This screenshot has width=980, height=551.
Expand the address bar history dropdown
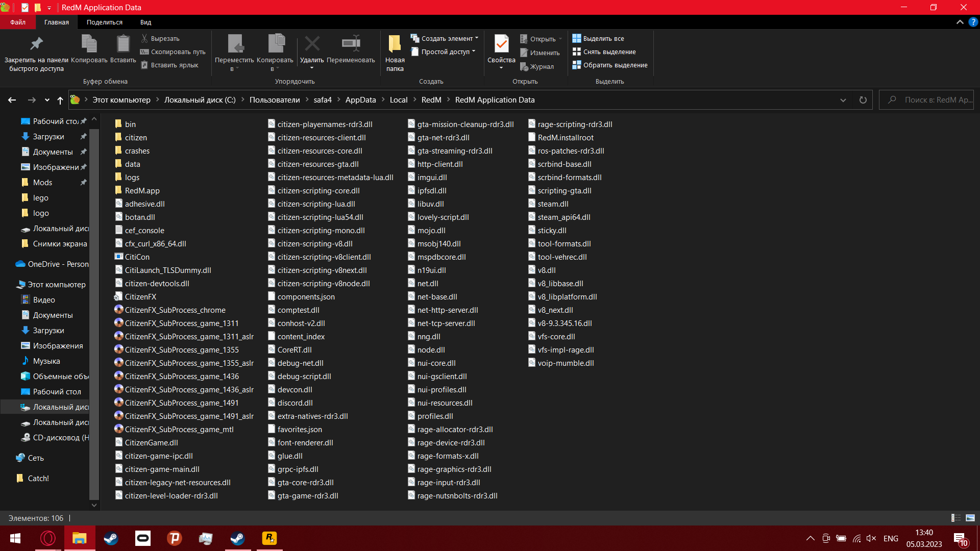pos(843,100)
